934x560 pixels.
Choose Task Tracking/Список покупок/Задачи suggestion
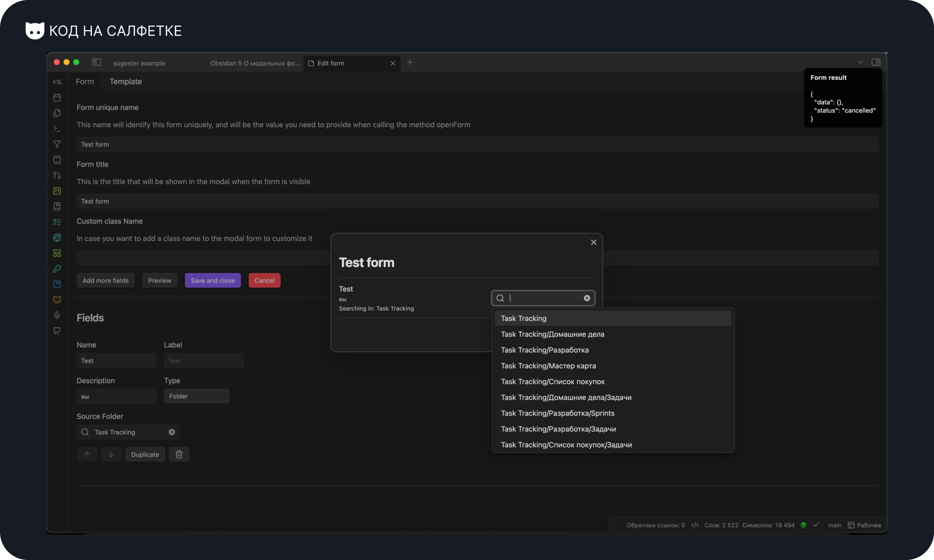click(613, 445)
